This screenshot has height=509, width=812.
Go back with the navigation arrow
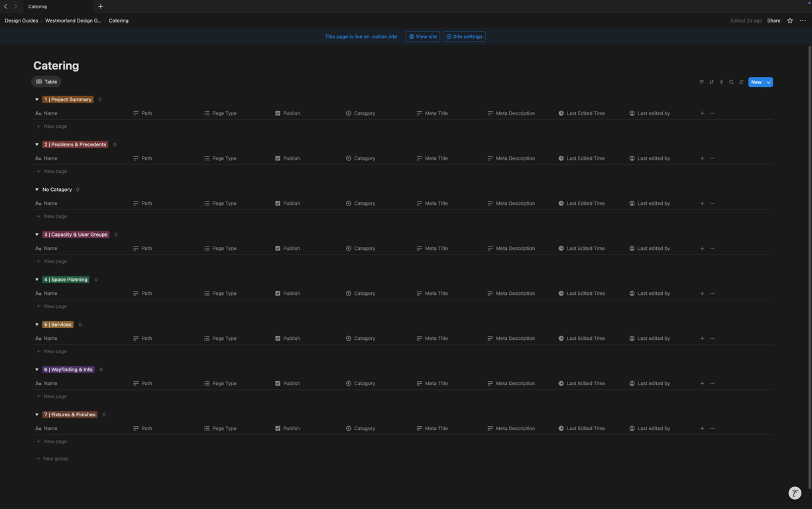[5, 7]
